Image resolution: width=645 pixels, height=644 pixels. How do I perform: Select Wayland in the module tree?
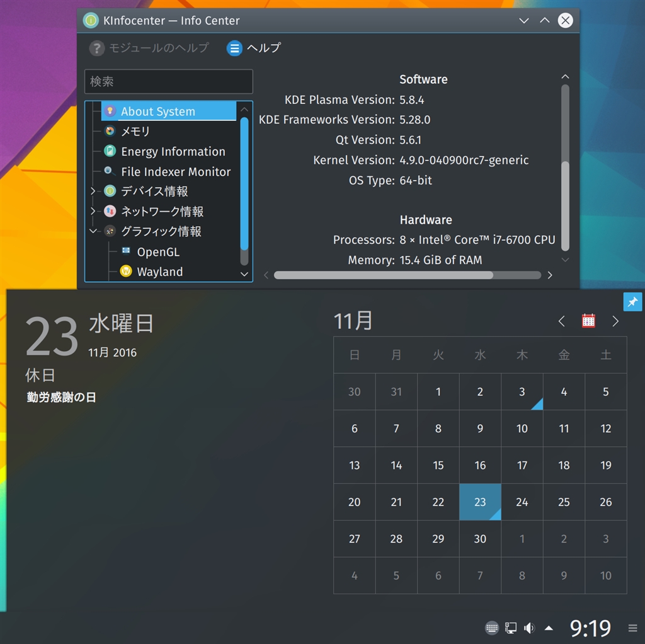click(x=159, y=272)
